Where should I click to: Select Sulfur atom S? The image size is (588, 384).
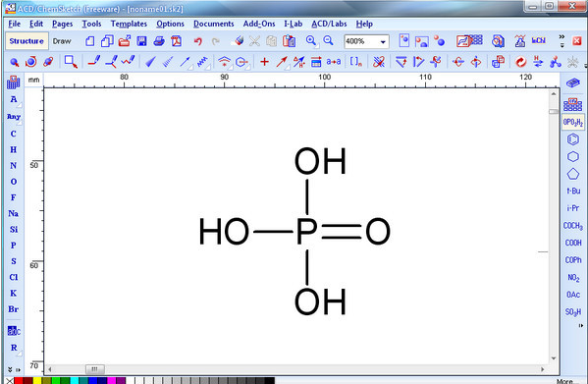tap(14, 261)
